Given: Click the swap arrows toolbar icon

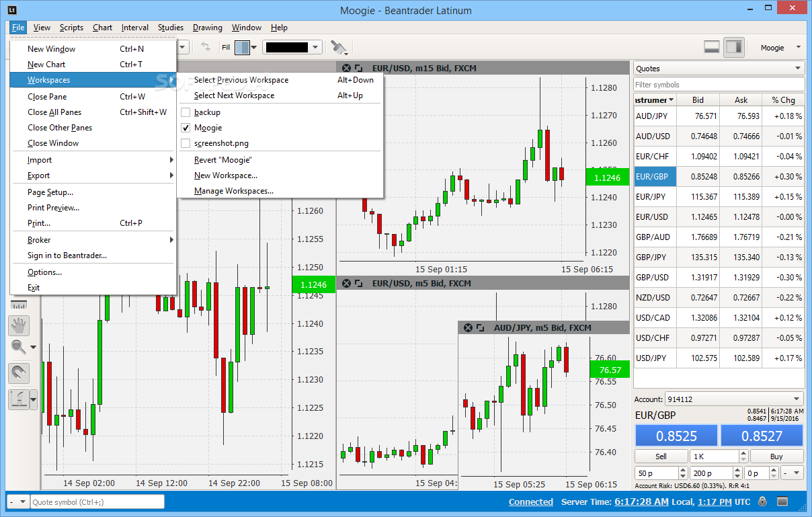Looking at the screenshot, I should [x=206, y=47].
